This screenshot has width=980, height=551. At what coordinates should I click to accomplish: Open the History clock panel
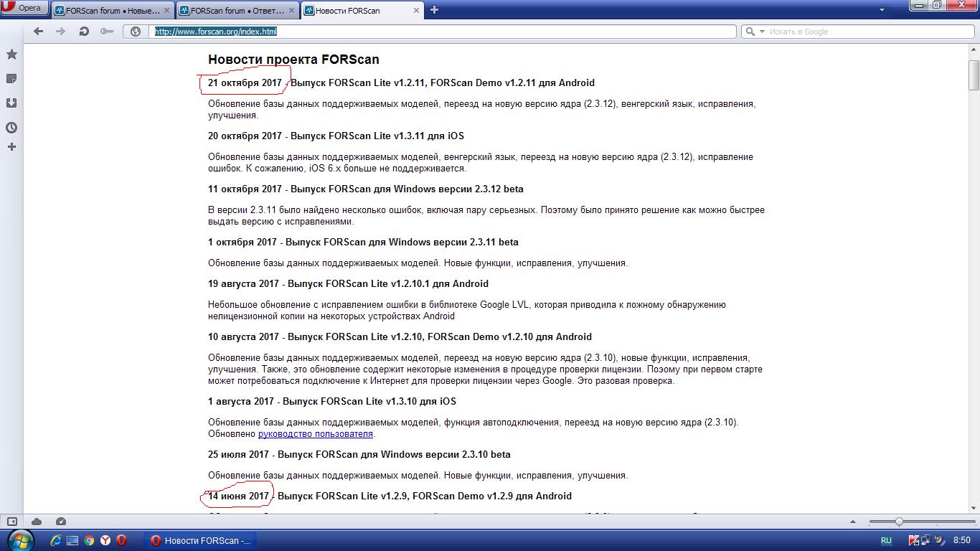click(11, 128)
